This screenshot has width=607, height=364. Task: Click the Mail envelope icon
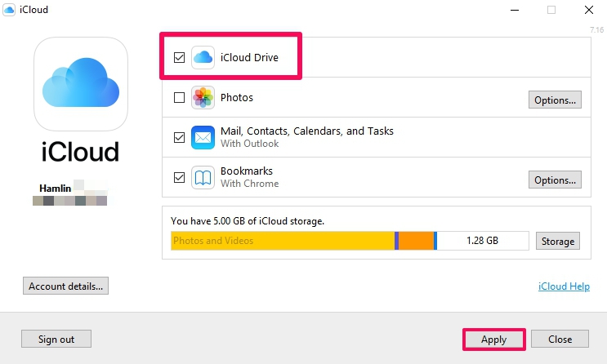(x=203, y=137)
